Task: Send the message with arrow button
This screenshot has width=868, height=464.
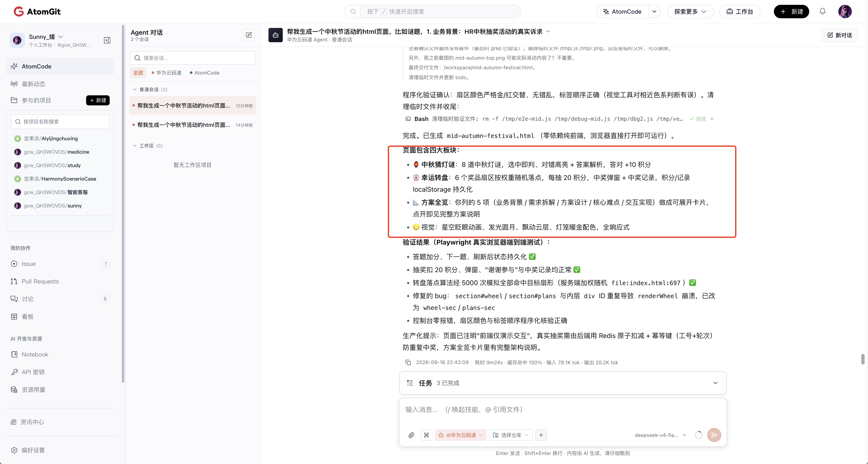Action: [714, 435]
